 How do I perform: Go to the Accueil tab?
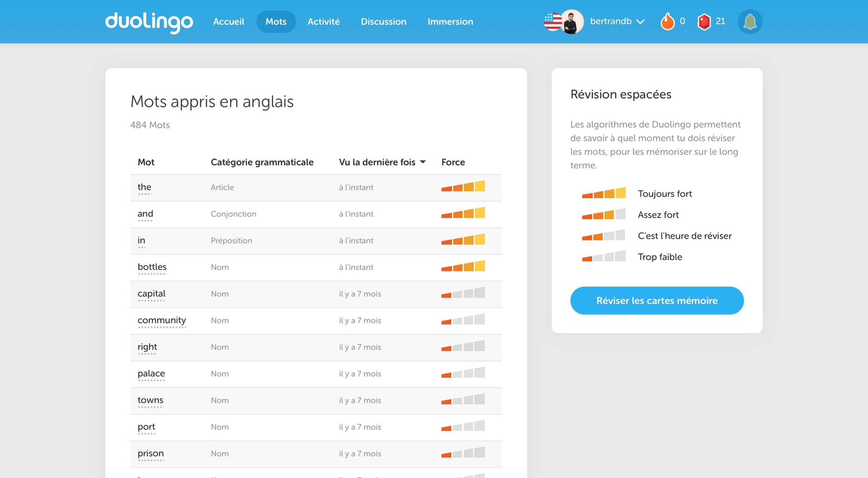pos(229,22)
